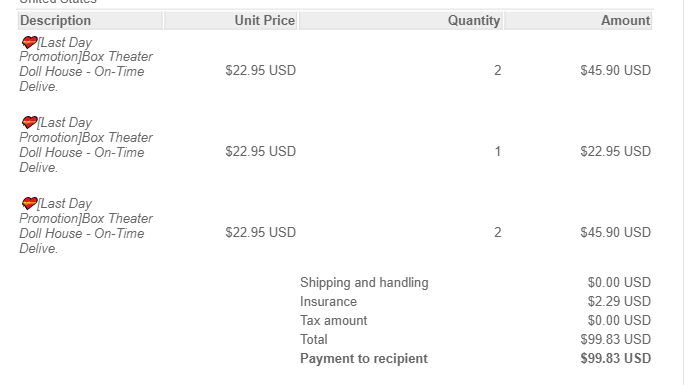Screen dimensions: 691x385
Task: Click the bold Payment to recipient label
Action: pos(364,359)
